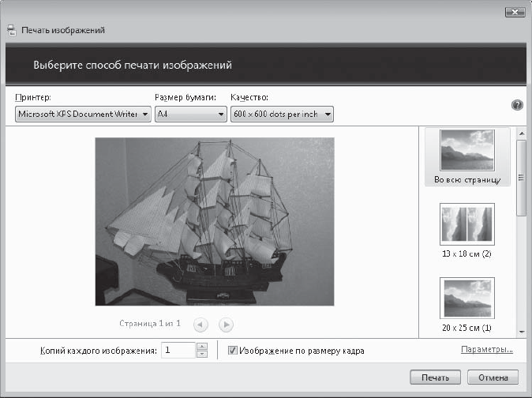The height and width of the screenshot is (398, 532).
Task: Go to the next page arrow
Action: (226, 325)
